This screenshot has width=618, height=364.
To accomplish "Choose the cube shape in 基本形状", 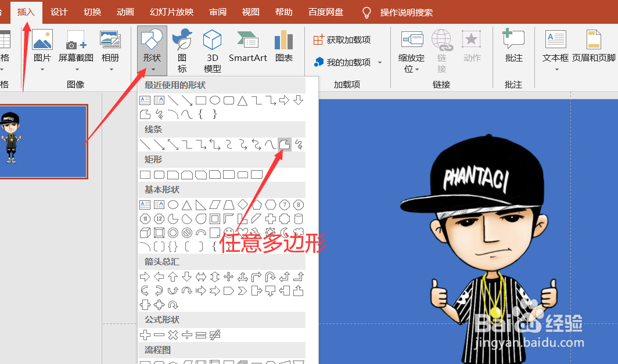I will point(145,233).
